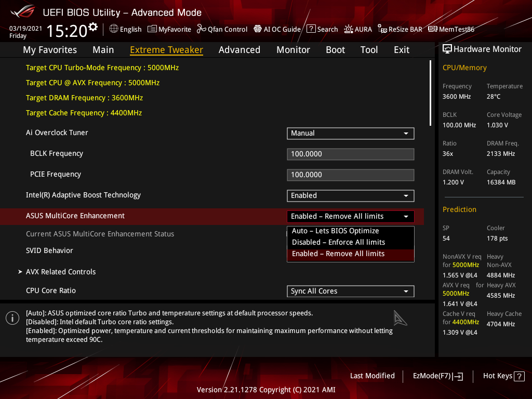The image size is (532, 399).
Task: Click the 1.030 V Core Voltage value
Action: point(497,125)
